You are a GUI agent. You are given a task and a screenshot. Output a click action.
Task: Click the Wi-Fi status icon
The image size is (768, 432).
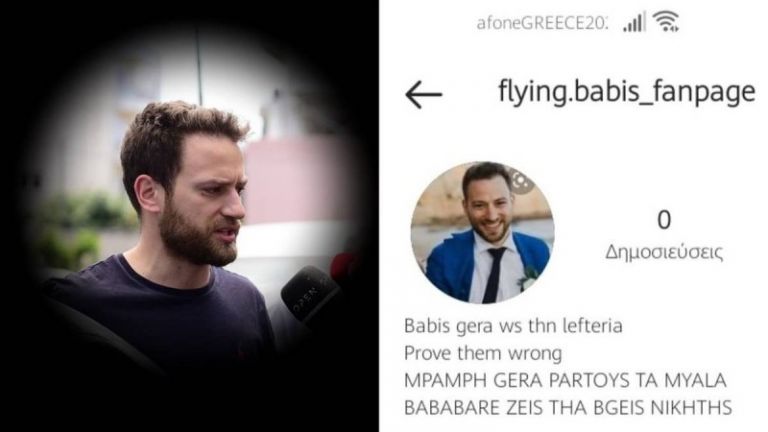click(x=667, y=22)
